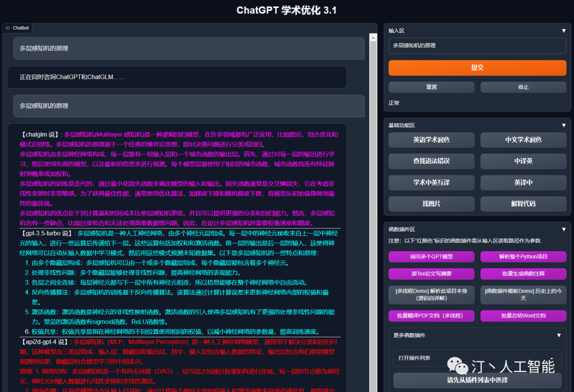Click the 【api2d-gpt-4 说】 response heading
Screen dimensions: 574x392
45,342
